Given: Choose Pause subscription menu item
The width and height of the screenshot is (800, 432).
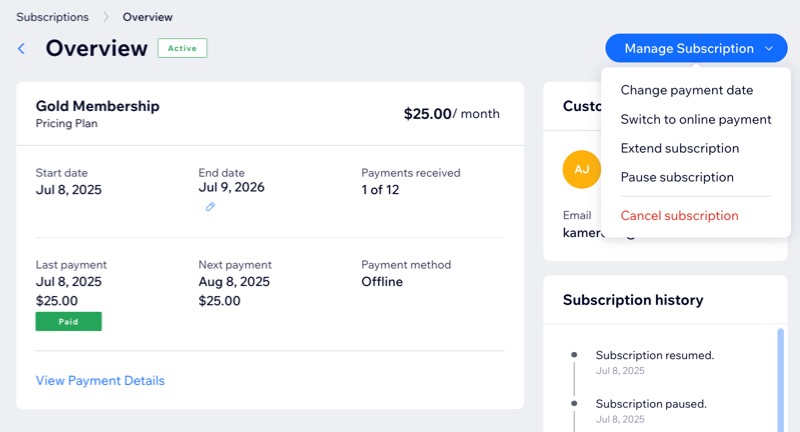Looking at the screenshot, I should [x=676, y=177].
